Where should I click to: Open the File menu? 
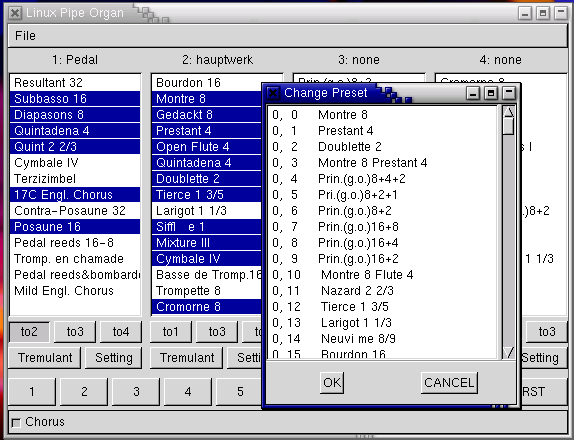coord(25,36)
